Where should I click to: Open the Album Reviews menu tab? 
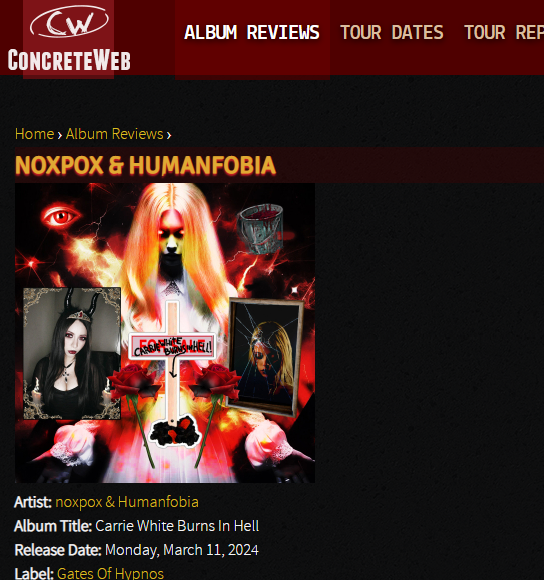click(252, 33)
